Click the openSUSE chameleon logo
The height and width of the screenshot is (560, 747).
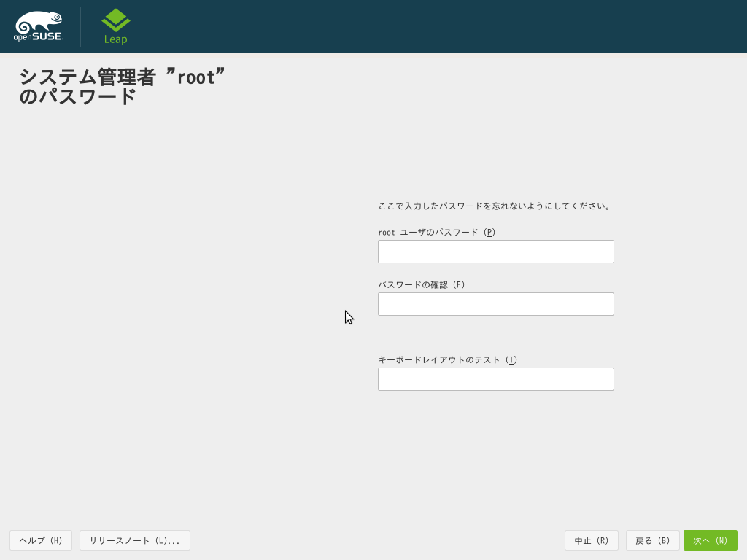[38, 26]
